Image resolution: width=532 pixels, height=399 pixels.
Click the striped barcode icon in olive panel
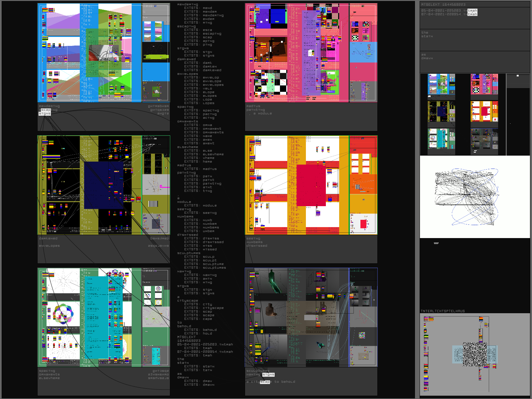pos(153,203)
